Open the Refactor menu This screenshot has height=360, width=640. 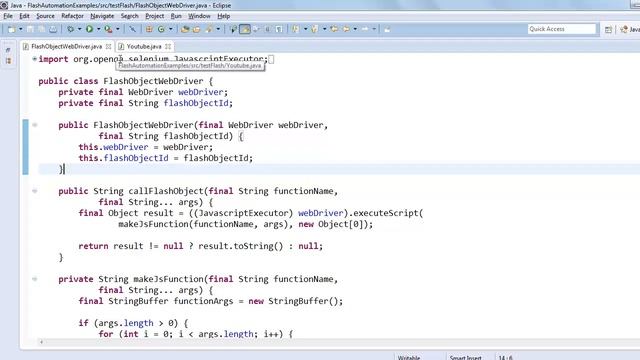72,16
